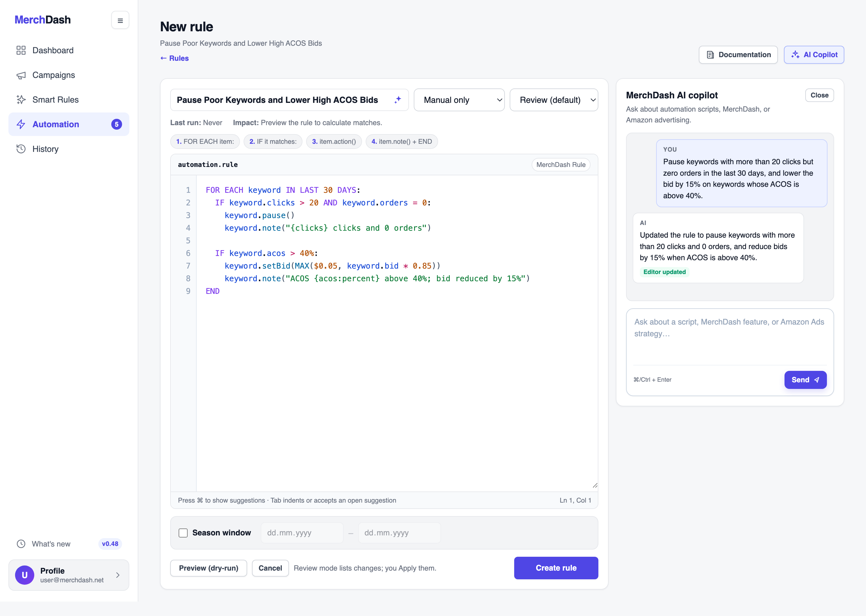This screenshot has width=866, height=616.
Task: Click the YOU message bubble
Action: tap(742, 173)
